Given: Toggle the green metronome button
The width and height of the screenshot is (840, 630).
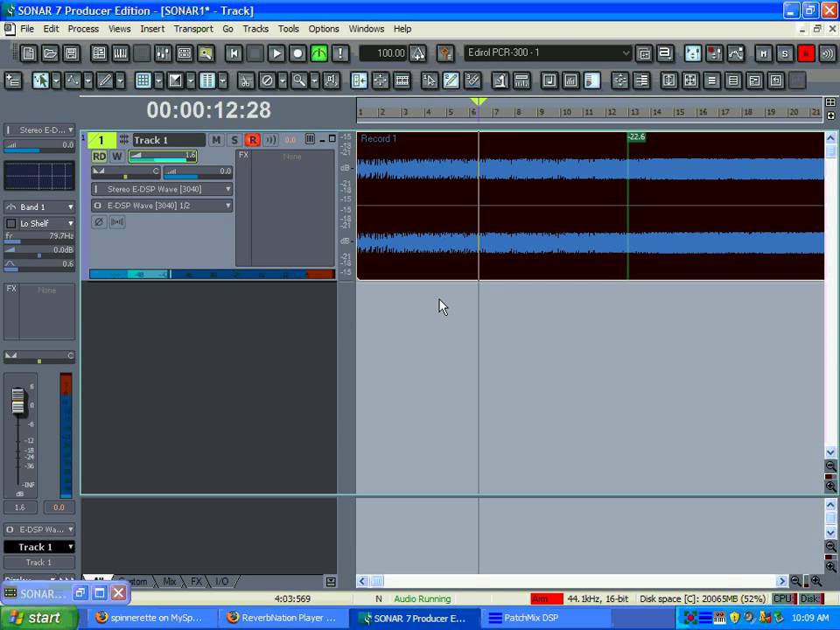Looking at the screenshot, I should click(x=319, y=53).
